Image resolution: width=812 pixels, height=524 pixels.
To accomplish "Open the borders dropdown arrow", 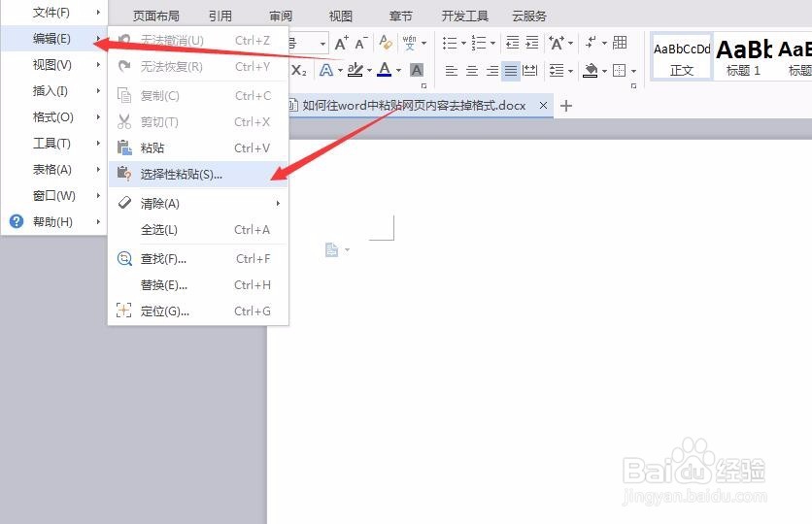I will [x=633, y=71].
